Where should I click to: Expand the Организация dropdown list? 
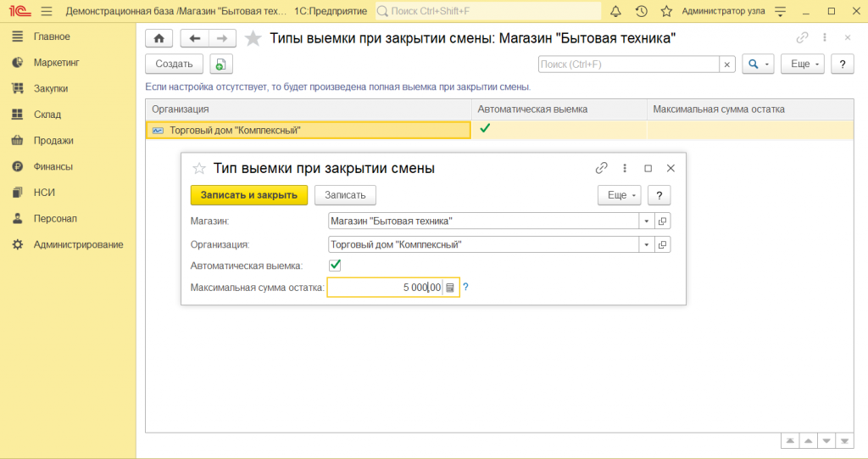[x=647, y=244]
